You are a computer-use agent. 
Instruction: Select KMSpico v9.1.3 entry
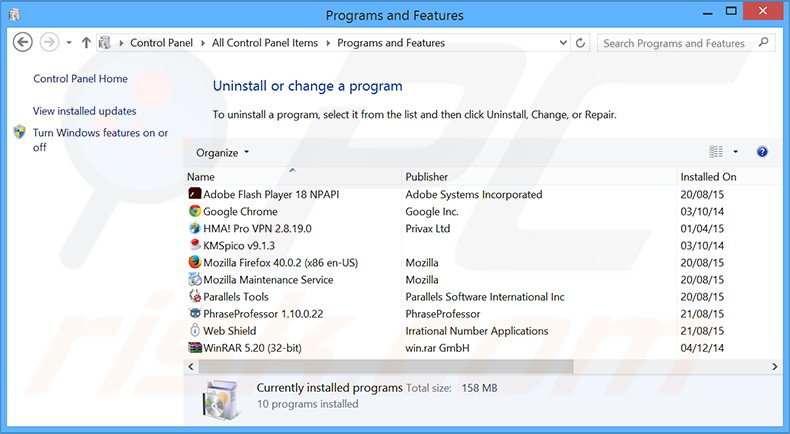click(x=239, y=245)
